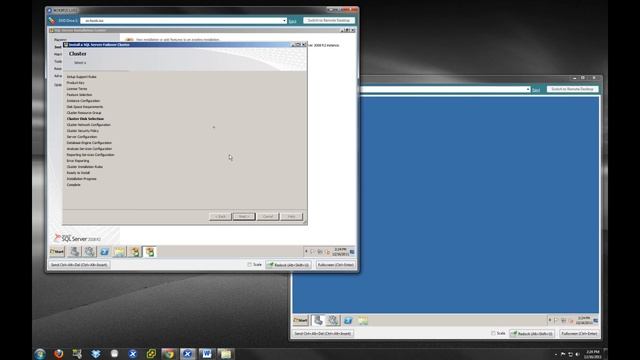Screen dimensions: 640x360
Task: Open Server Manager in front console's remote taskbar
Action: (75, 252)
